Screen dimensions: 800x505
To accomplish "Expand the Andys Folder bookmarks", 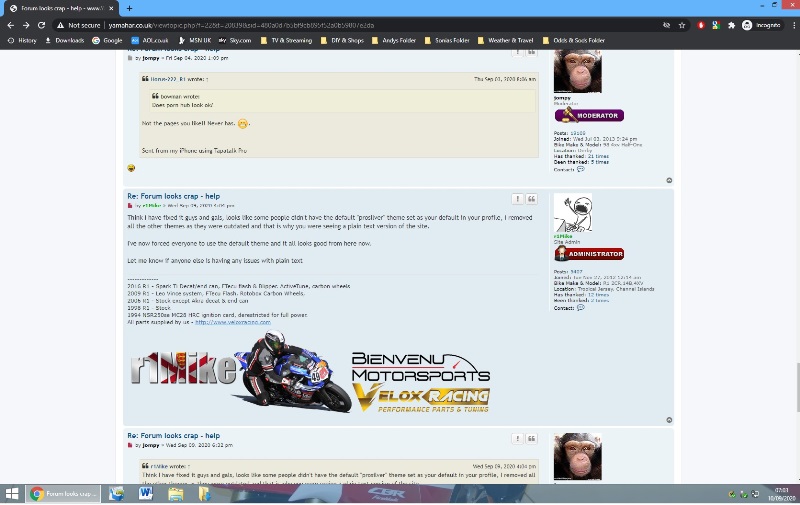I will coord(393,40).
